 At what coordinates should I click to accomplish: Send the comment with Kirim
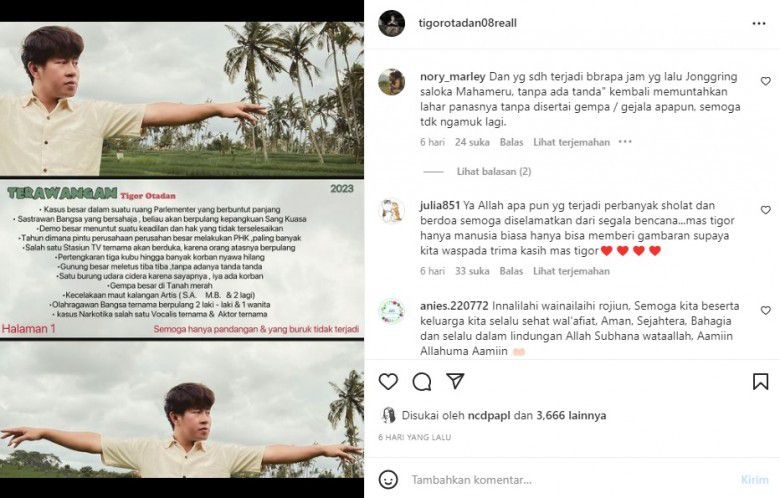(x=755, y=480)
